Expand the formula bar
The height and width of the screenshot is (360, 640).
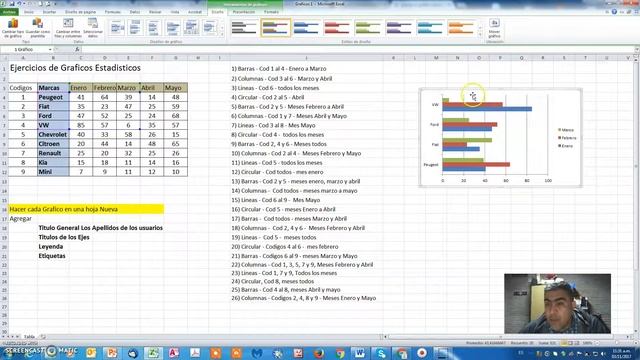(x=636, y=49)
